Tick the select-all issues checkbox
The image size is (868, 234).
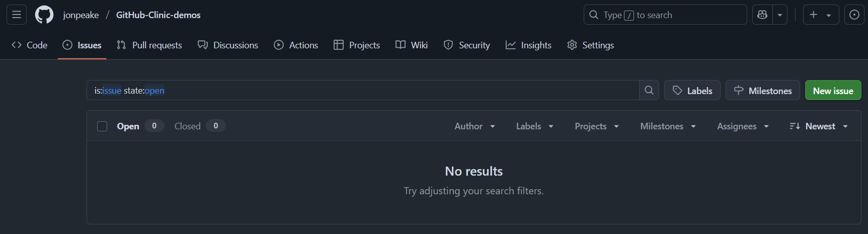102,126
